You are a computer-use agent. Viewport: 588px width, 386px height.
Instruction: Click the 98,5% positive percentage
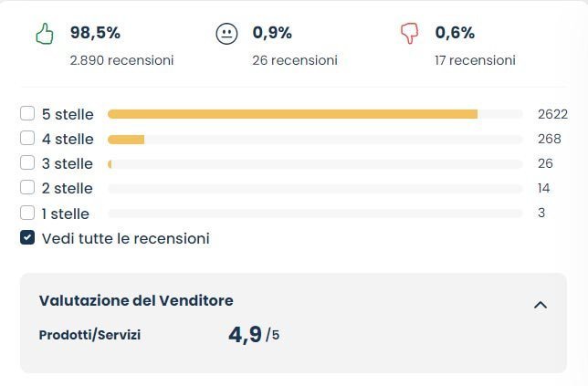(95, 33)
